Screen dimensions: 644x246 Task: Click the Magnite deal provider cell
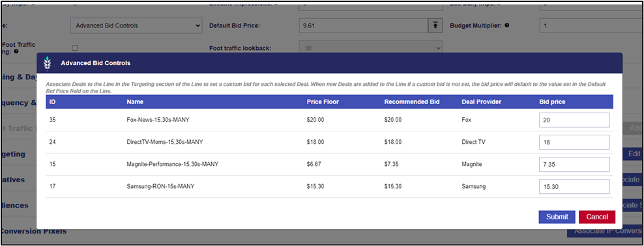click(471, 165)
